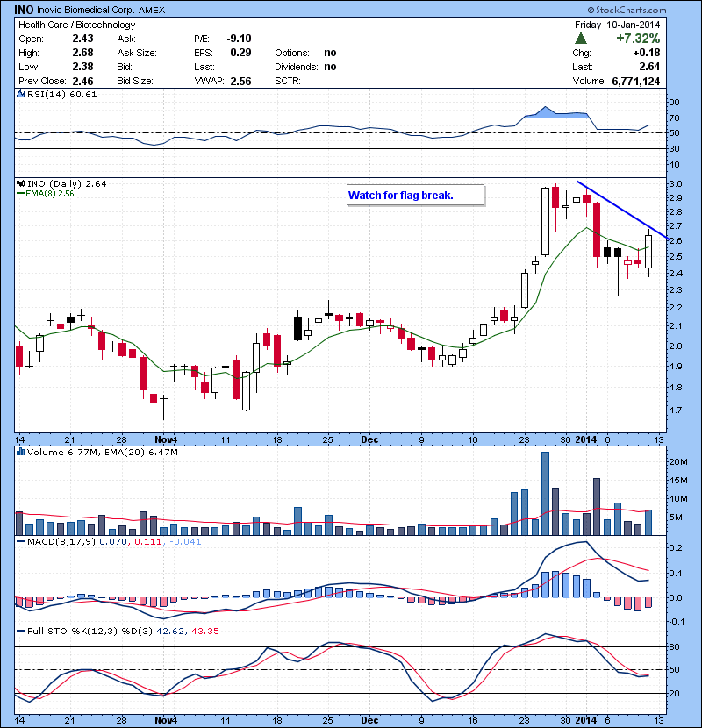The image size is (702, 728).
Task: Click the -0.1 MACD axis label
Action: [677, 621]
